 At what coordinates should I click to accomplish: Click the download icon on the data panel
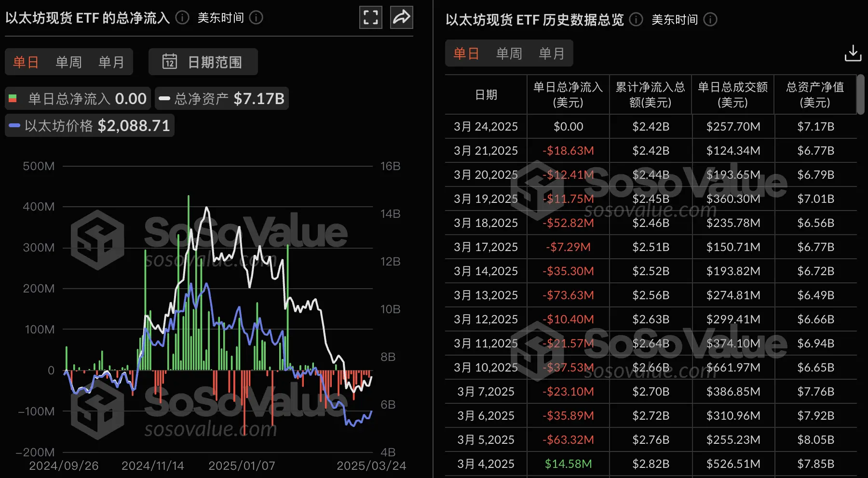click(853, 53)
